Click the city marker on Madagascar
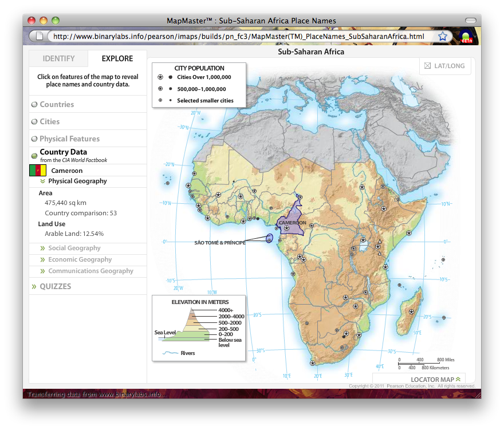The image size is (504, 430). point(412,311)
